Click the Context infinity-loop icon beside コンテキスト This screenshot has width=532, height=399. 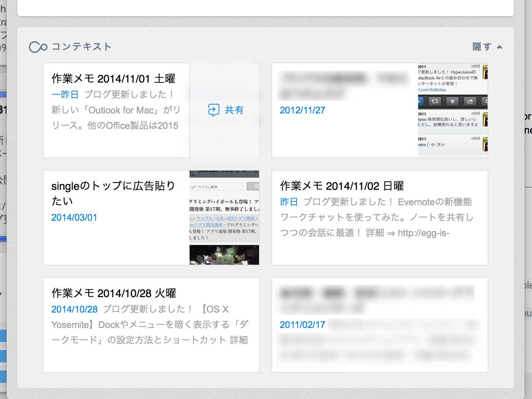tap(38, 47)
